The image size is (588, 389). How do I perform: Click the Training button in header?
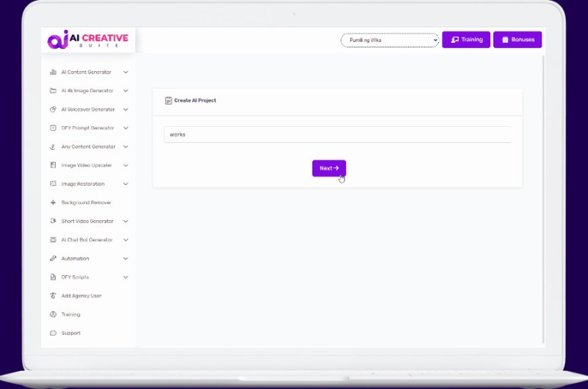466,40
